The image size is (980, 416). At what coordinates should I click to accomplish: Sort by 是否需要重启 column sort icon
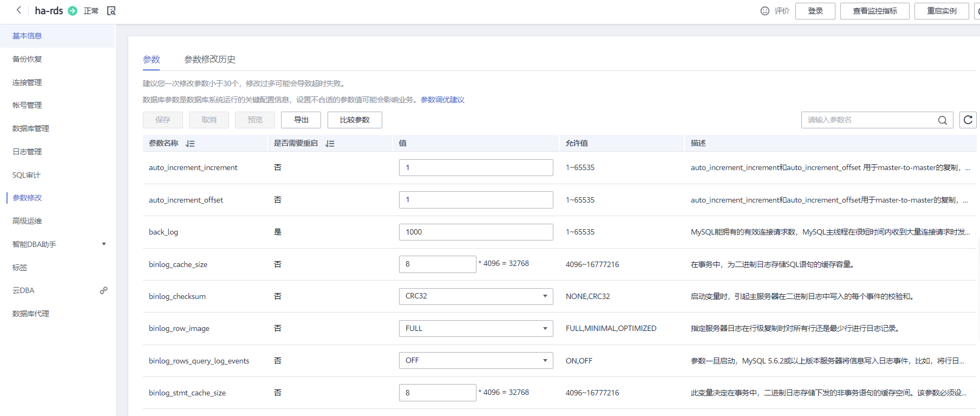(330, 144)
